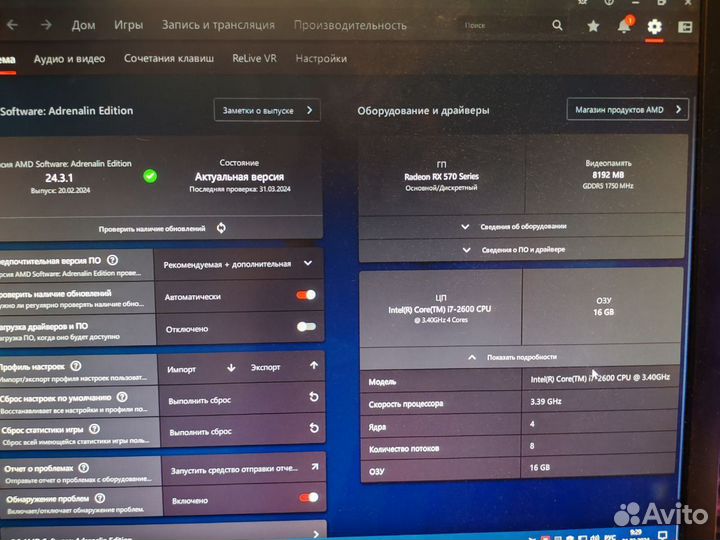Click green checkmark status icon
This screenshot has height=540, width=720.
150,176
